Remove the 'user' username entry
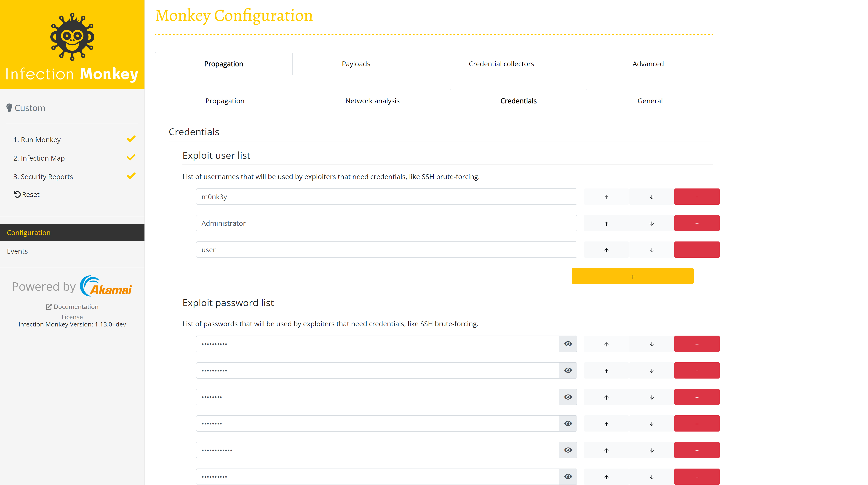 click(697, 250)
